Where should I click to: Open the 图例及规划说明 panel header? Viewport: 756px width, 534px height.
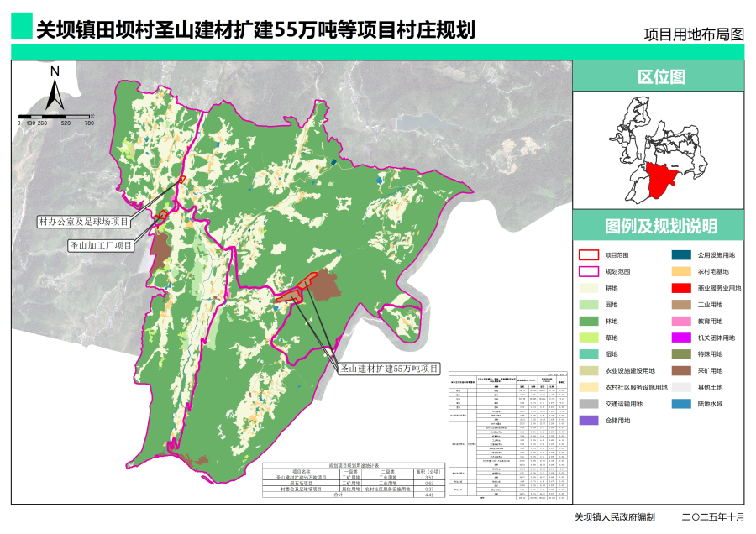663,224
